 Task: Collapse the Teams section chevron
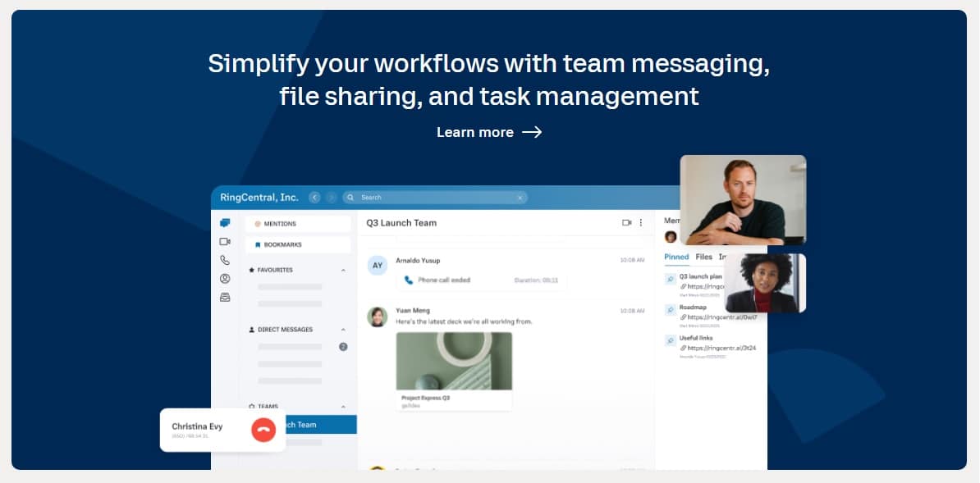(x=343, y=407)
